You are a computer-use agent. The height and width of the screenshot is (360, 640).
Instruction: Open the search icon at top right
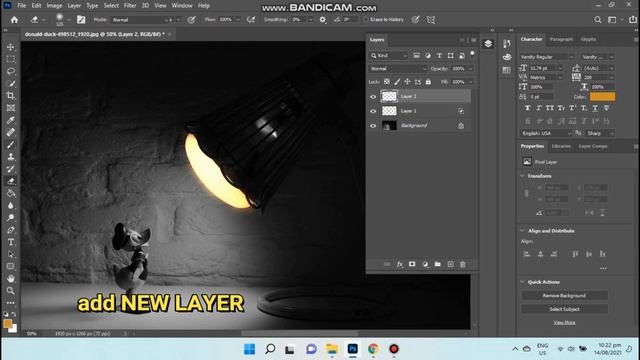tap(598, 20)
